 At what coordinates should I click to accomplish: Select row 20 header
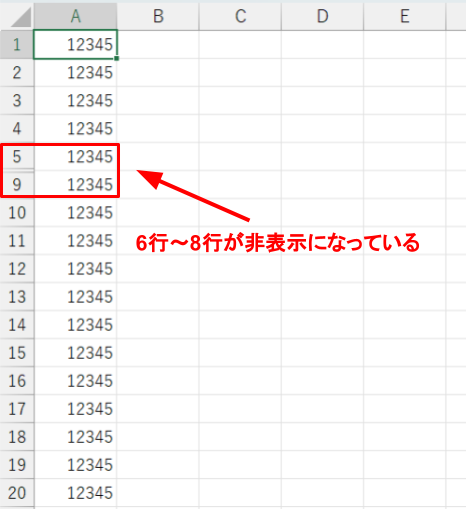click(x=17, y=493)
